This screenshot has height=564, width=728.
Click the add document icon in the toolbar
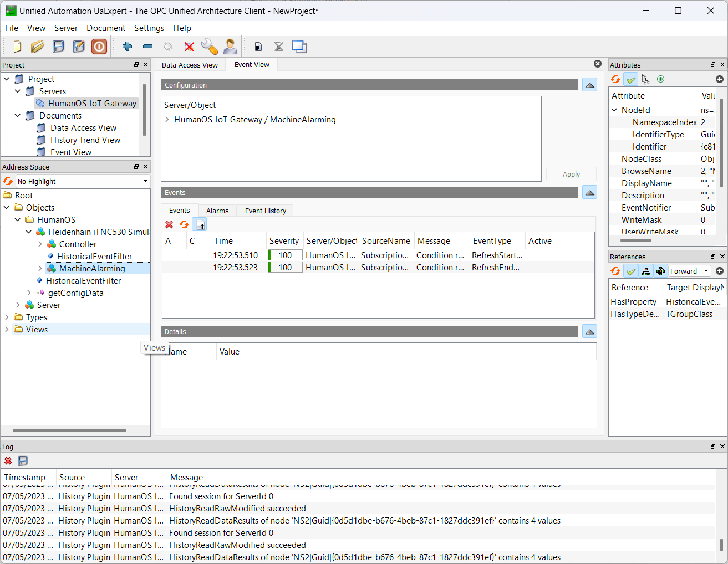tap(258, 47)
